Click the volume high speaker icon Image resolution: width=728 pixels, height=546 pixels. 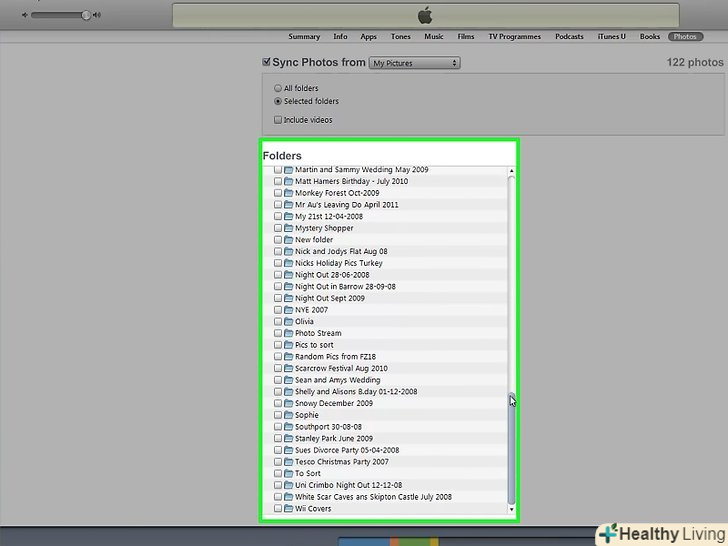point(97,15)
